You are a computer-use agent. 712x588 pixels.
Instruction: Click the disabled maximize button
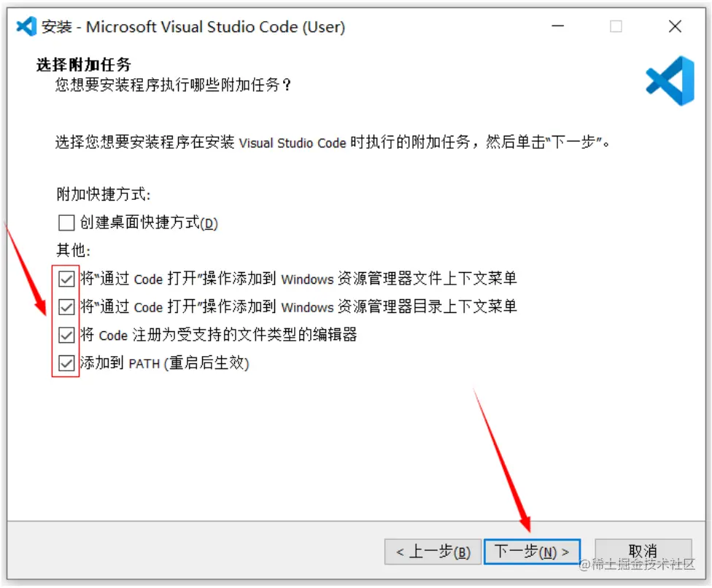coord(616,26)
